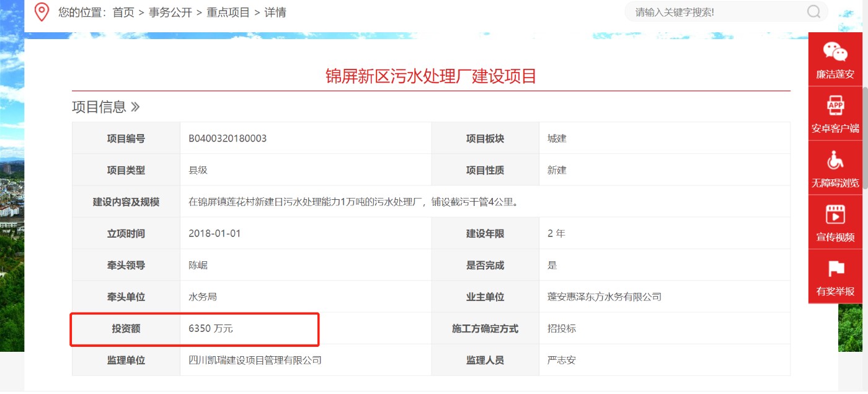Click the 项目信息 section heading
The height and width of the screenshot is (394, 868).
(x=99, y=107)
